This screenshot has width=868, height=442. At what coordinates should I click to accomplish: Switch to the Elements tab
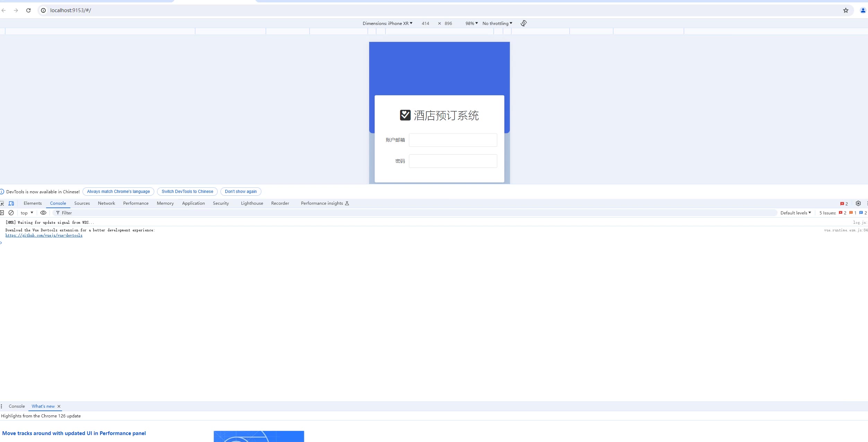tap(33, 203)
